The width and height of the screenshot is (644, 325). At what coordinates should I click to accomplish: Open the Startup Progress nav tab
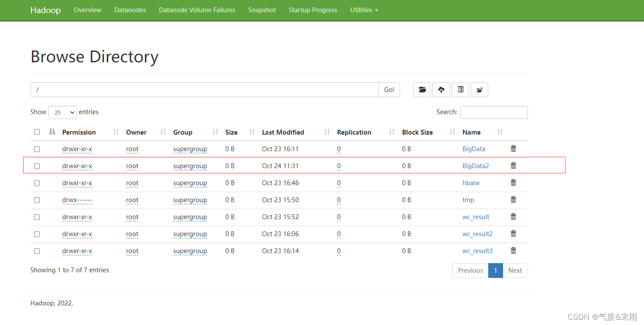(x=313, y=10)
